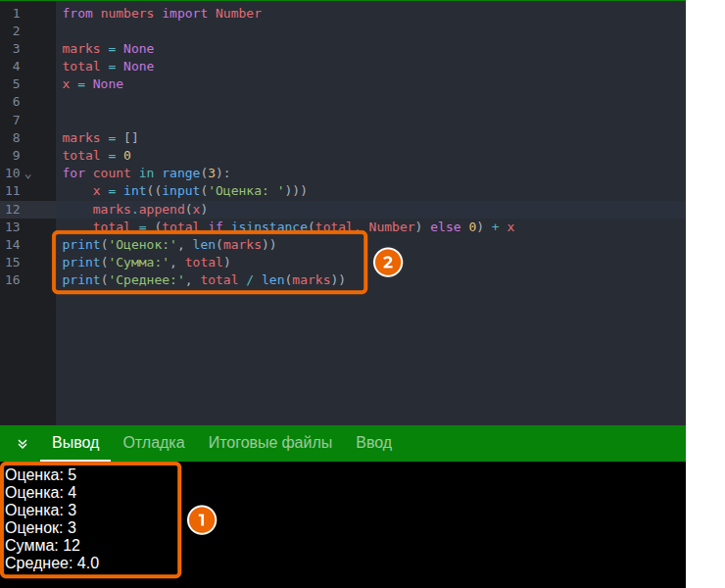
Task: Fold the for loop at line 10
Action: [x=28, y=175]
